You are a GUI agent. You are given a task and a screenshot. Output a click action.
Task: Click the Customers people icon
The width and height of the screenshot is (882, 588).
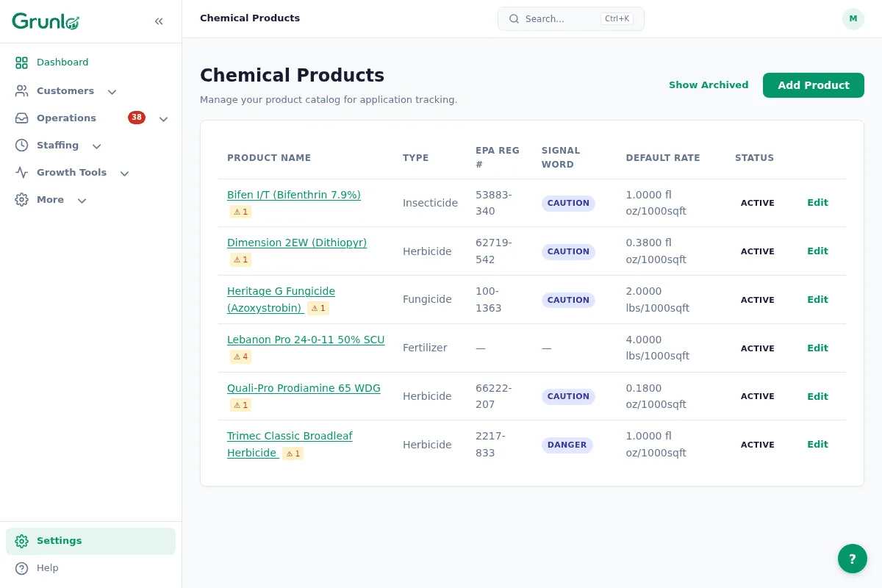(22, 91)
